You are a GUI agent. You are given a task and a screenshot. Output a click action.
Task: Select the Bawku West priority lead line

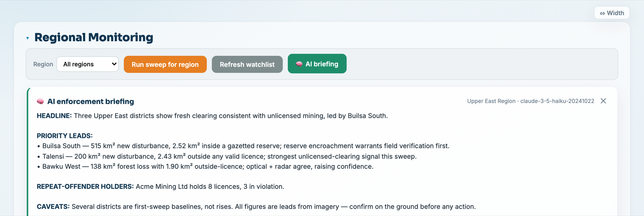click(x=205, y=167)
